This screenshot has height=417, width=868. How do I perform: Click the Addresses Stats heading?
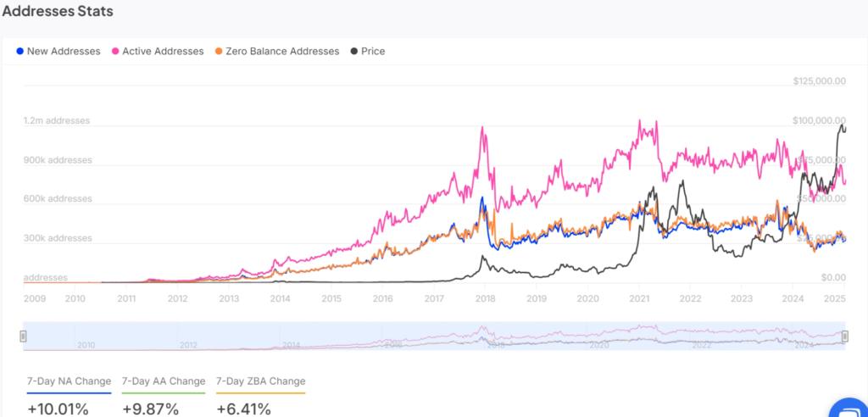(x=58, y=12)
